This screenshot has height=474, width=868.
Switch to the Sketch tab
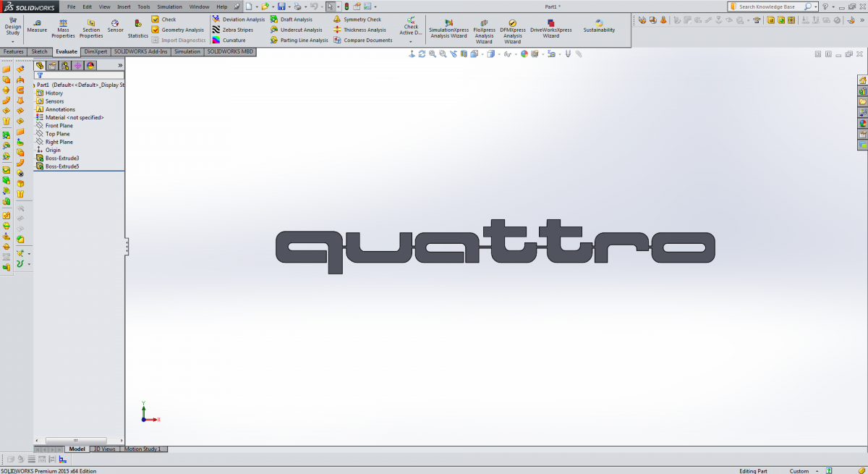(39, 52)
